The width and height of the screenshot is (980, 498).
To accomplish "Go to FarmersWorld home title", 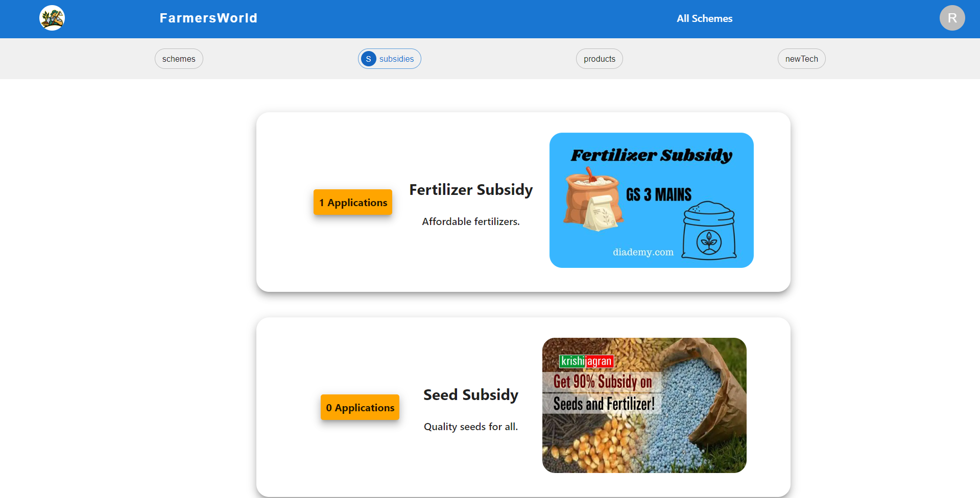I will click(x=208, y=18).
